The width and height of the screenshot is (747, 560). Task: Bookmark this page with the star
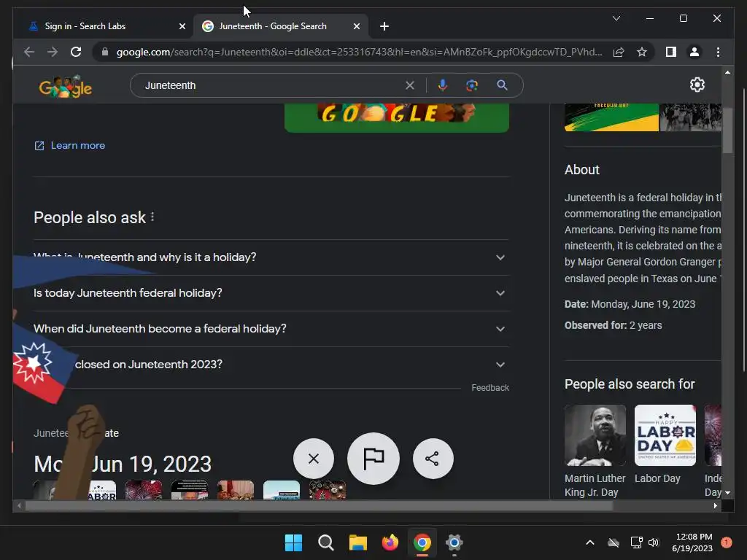coord(642,52)
